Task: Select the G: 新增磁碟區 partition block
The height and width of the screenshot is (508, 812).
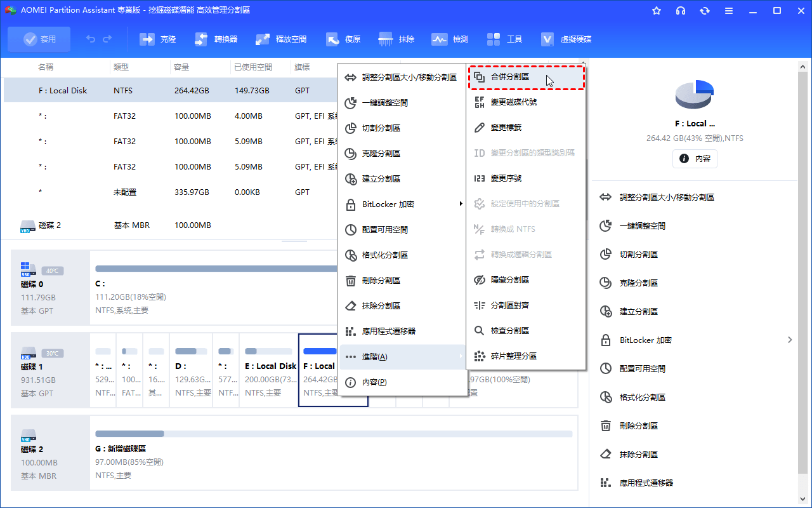Action: pos(334,453)
